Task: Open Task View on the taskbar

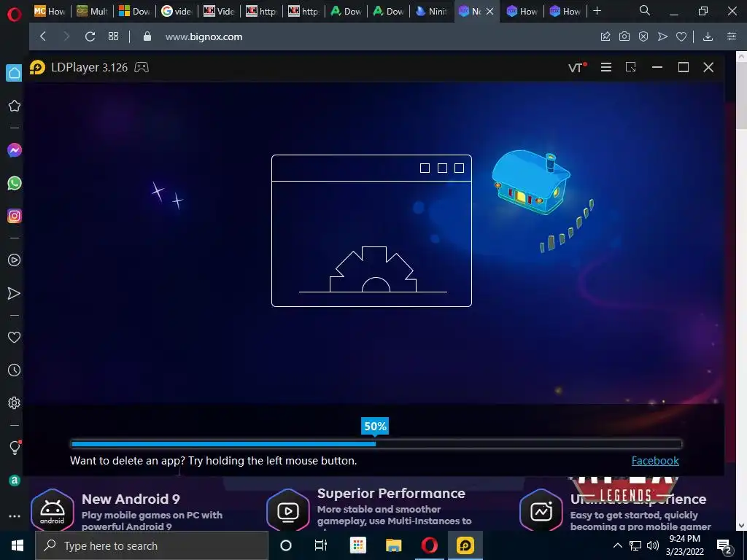Action: (x=321, y=545)
